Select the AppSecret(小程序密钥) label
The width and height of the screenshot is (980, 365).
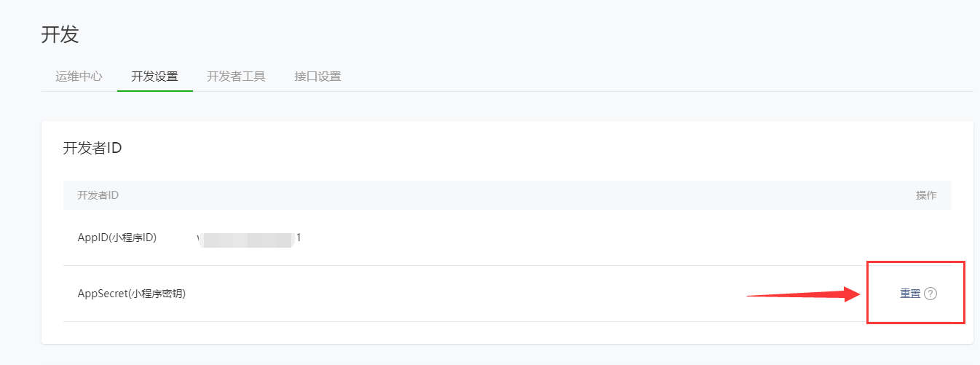coord(132,294)
